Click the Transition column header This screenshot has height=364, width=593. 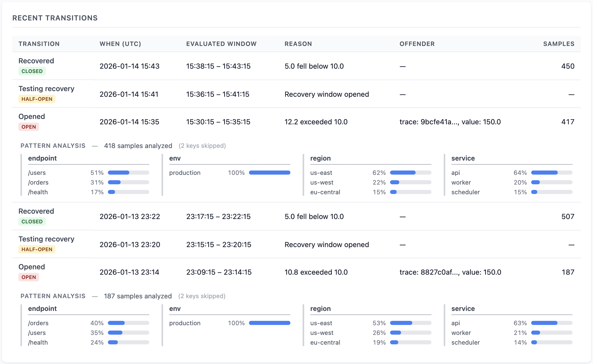[x=39, y=44]
